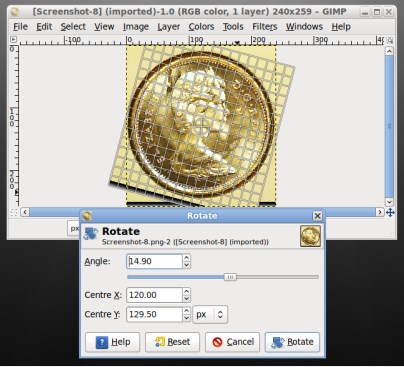Click the coin thumbnail in the Rotate dialog
Image resolution: width=404 pixels, height=367 pixels.
(x=310, y=236)
